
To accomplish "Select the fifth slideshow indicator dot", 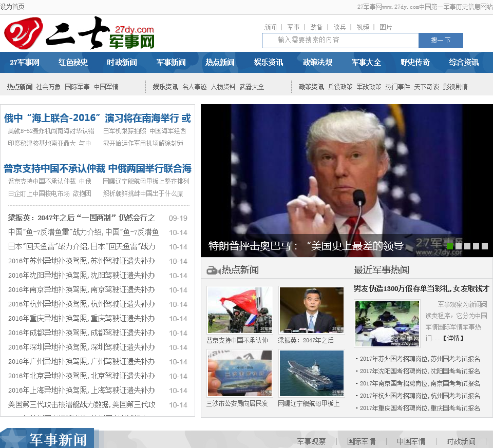I will [485, 246].
